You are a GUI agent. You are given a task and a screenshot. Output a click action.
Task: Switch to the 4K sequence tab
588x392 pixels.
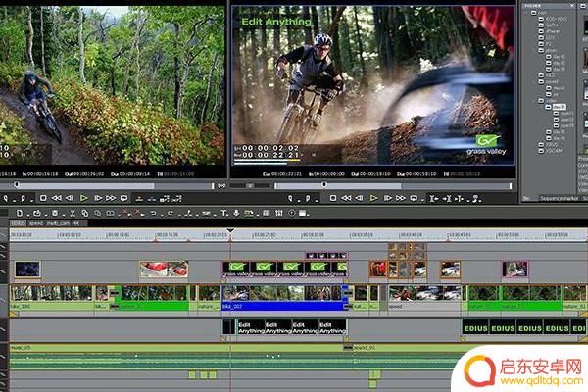[76, 223]
